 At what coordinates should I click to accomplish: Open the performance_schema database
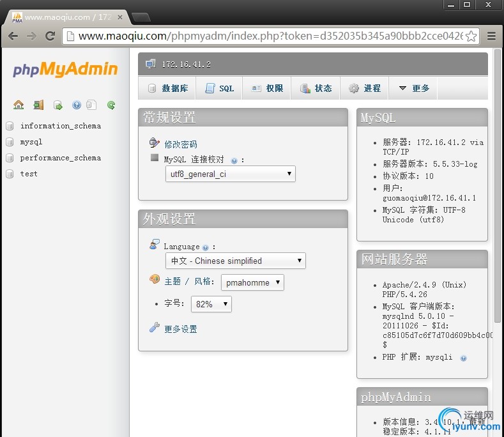click(61, 158)
